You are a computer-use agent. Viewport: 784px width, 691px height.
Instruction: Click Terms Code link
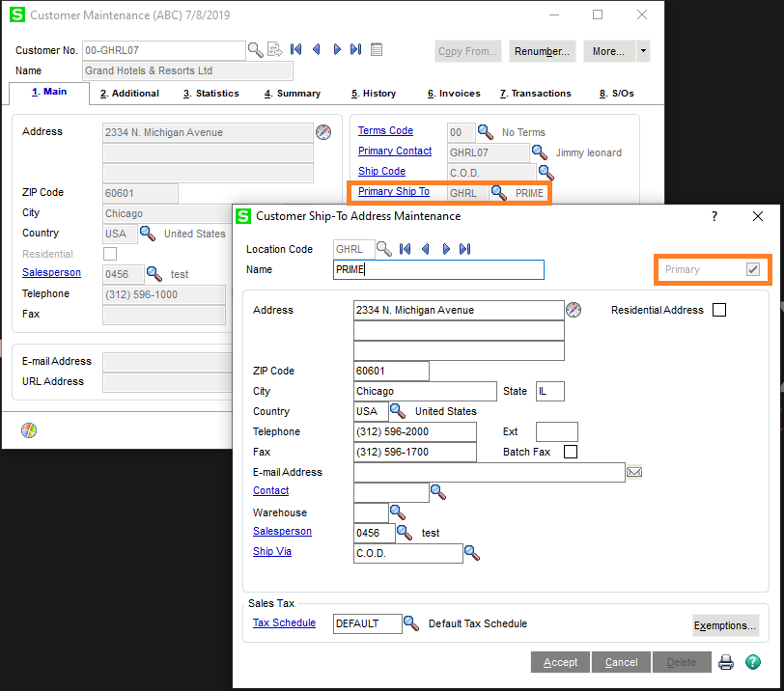[385, 130]
